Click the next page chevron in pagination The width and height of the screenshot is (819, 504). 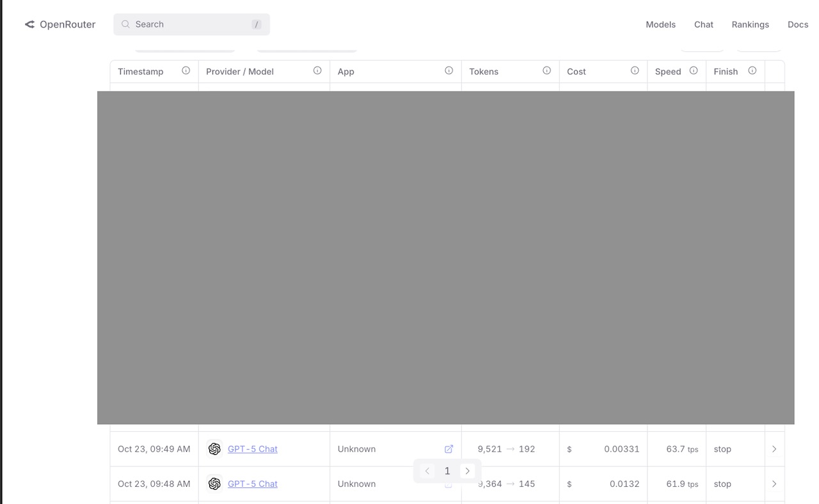pyautogui.click(x=468, y=471)
